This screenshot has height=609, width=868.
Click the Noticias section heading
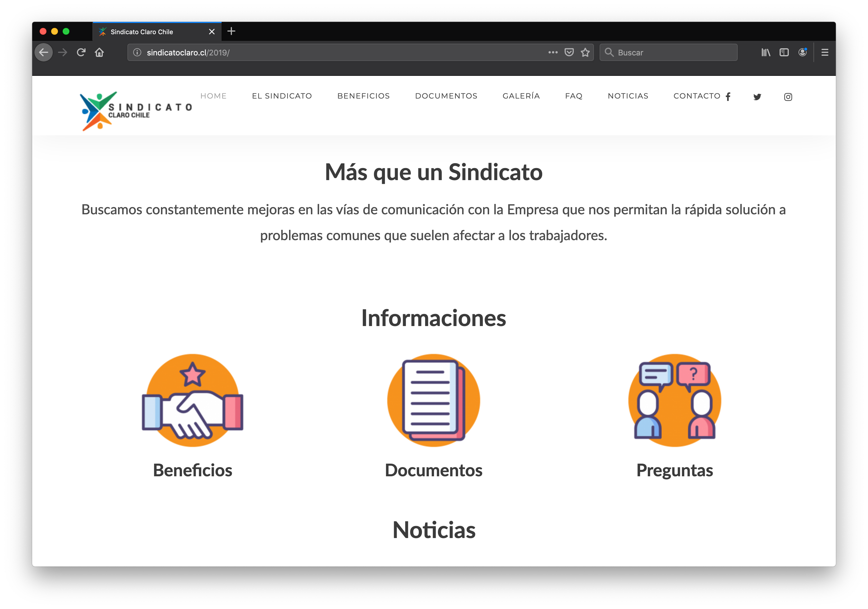tap(434, 530)
